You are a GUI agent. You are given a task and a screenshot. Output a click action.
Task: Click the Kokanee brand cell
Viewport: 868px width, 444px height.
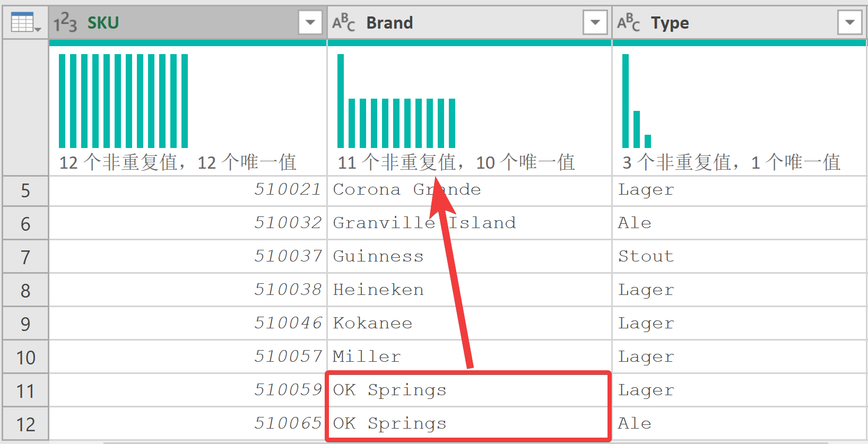(470, 324)
